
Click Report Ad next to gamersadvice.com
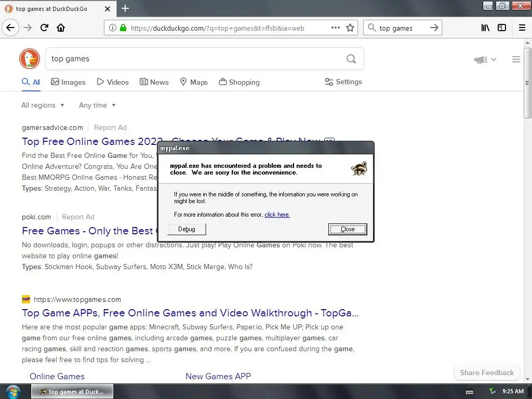(x=110, y=128)
